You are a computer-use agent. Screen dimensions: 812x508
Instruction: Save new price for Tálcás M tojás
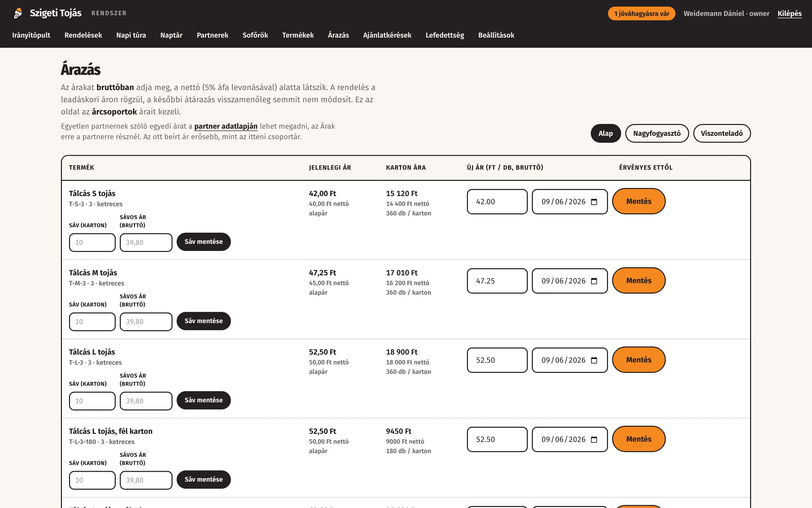(x=639, y=281)
